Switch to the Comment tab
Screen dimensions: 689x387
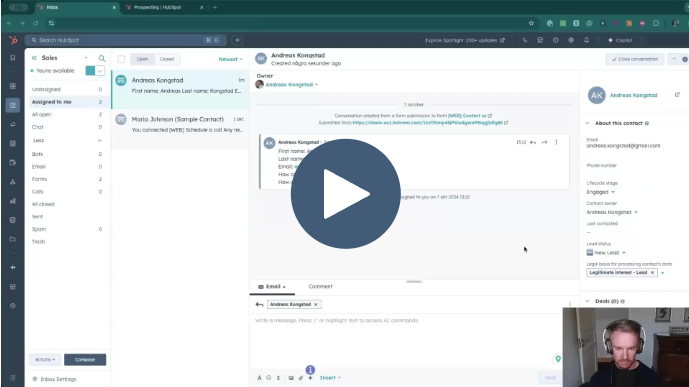click(320, 286)
